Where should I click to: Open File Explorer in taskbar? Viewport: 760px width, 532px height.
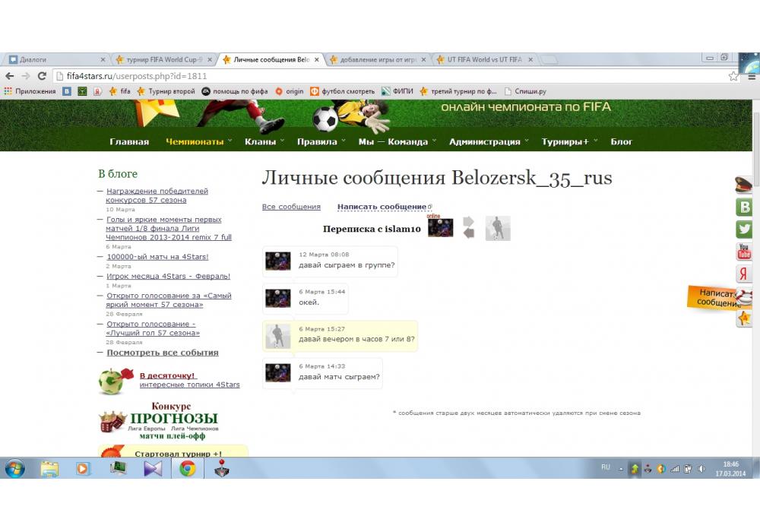[49, 468]
